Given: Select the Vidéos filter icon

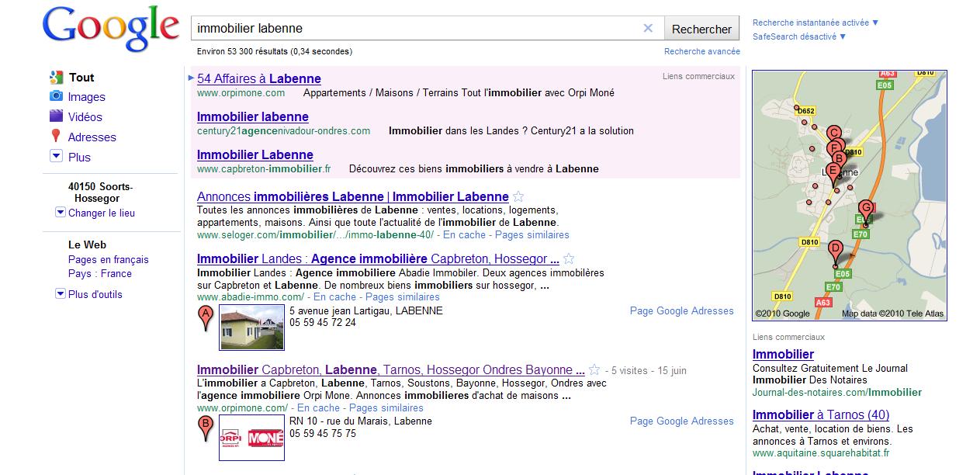Looking at the screenshot, I should point(56,116).
